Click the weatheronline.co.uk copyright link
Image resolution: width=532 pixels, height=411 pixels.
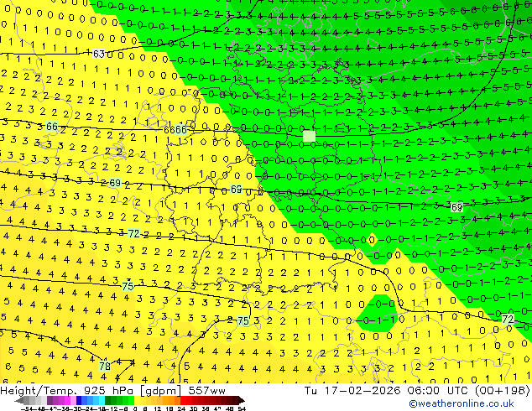462,403
